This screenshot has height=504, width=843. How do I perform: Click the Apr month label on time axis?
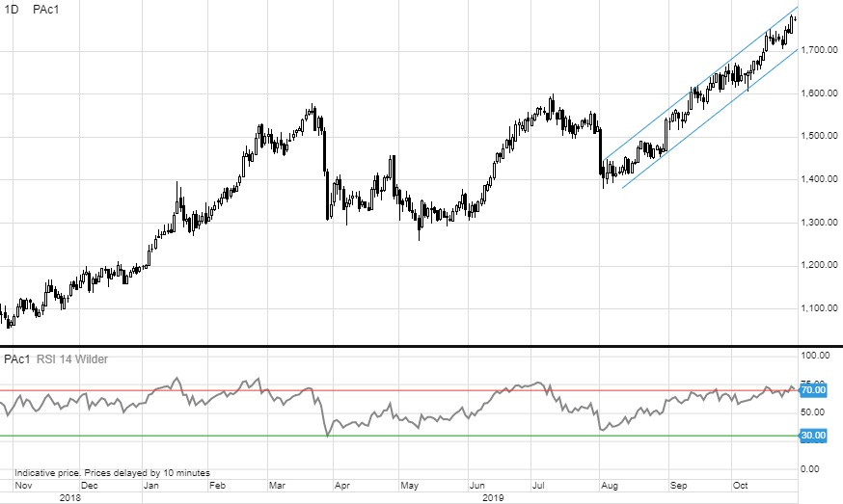tap(342, 486)
